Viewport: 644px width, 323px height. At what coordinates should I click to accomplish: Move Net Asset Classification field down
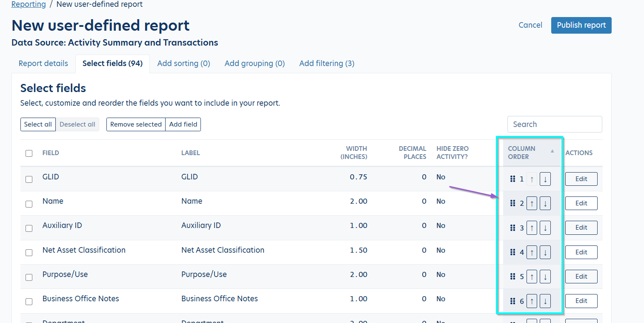coord(545,252)
